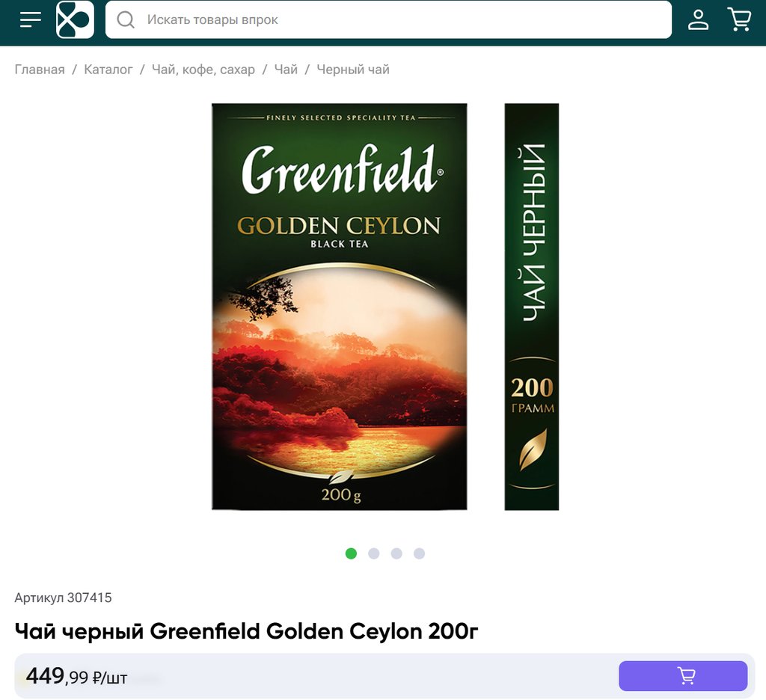
Task: Click the price '449,99 ₽/шт'
Action: 76,677
